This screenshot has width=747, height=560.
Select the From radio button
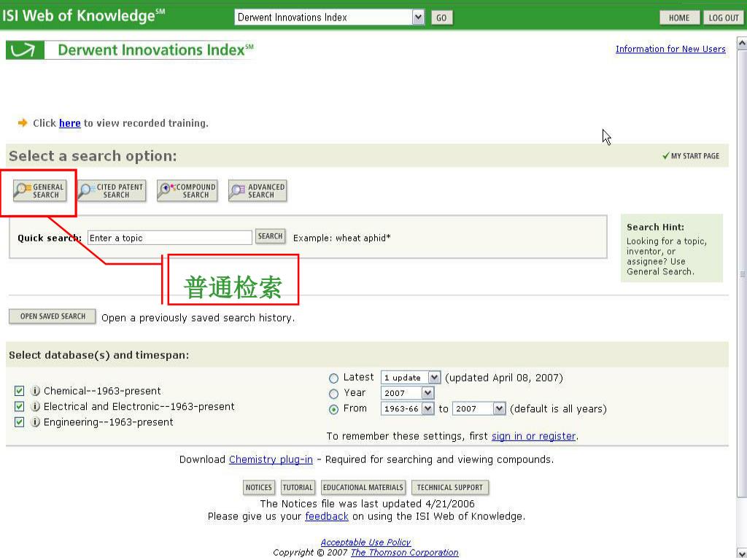333,409
